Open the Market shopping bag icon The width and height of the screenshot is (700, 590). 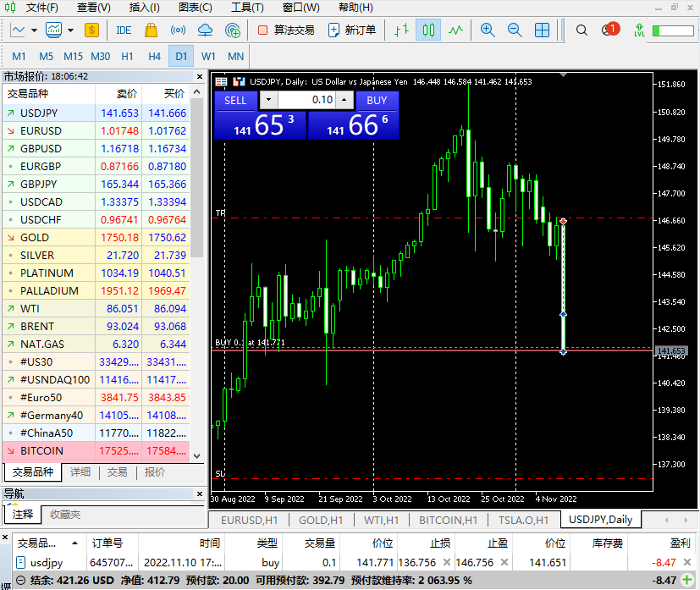[151, 30]
